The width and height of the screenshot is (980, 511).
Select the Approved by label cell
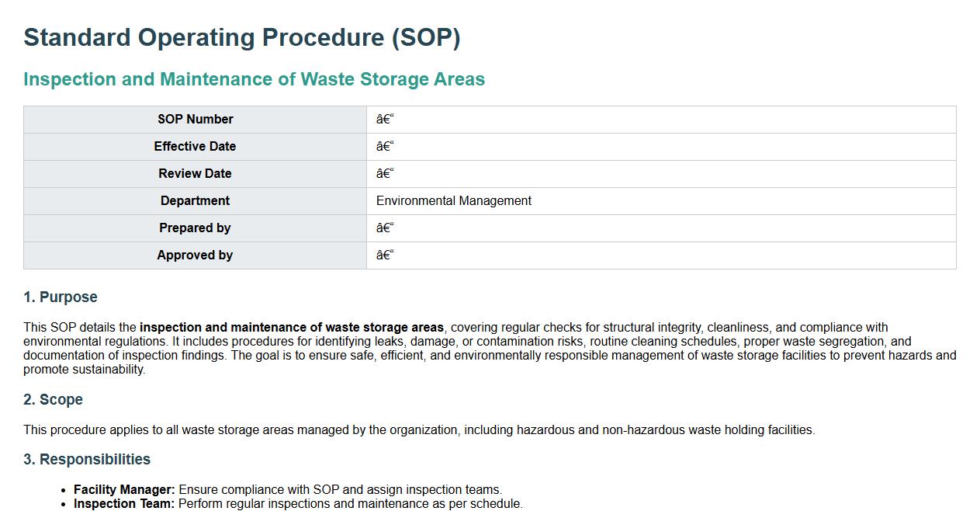(195, 255)
